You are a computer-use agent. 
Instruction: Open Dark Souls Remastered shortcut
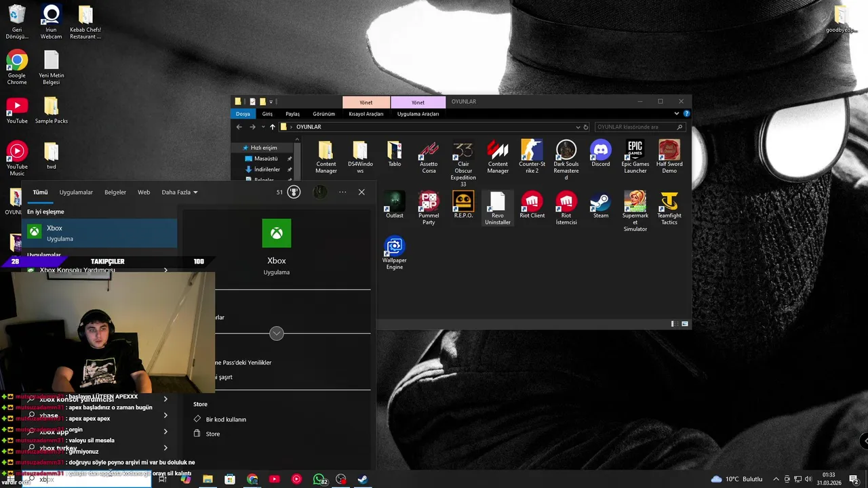pos(566,161)
